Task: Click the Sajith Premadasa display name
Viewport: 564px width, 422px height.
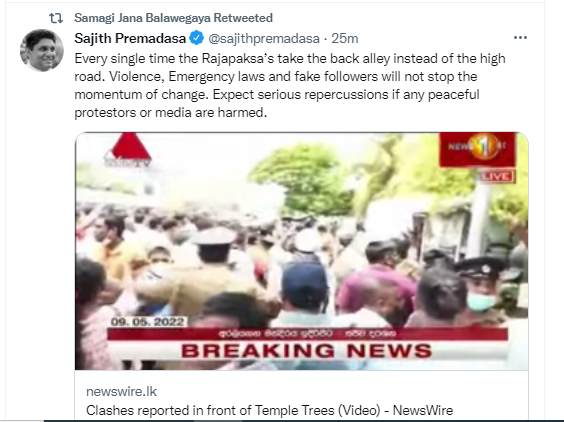Action: pos(130,38)
